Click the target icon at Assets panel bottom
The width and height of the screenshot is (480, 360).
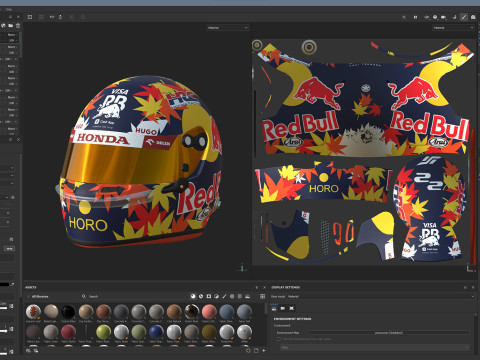tap(248, 350)
